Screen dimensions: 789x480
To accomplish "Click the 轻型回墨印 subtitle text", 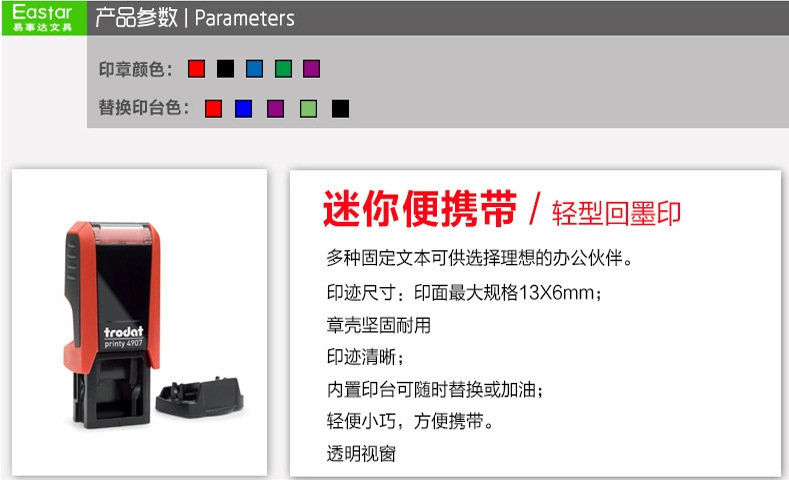I will click(616, 213).
